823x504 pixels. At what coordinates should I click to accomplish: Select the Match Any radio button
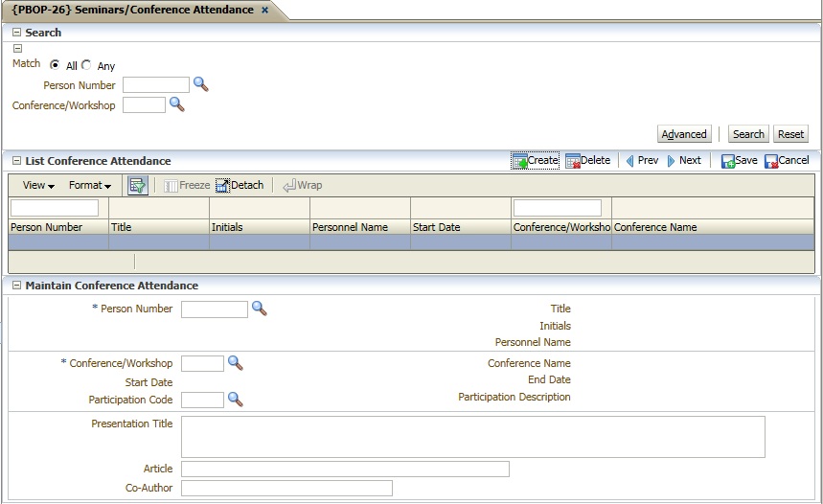coord(86,65)
